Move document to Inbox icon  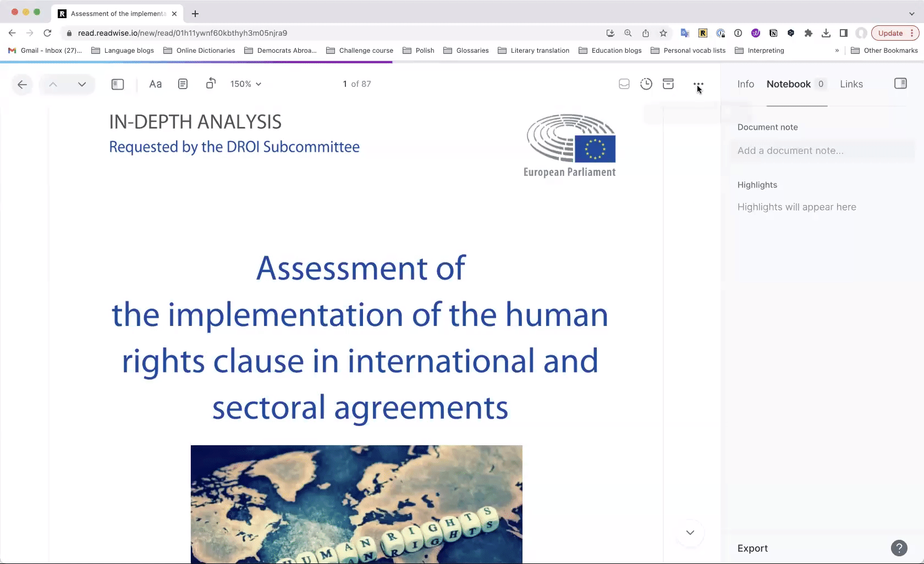pyautogui.click(x=624, y=84)
